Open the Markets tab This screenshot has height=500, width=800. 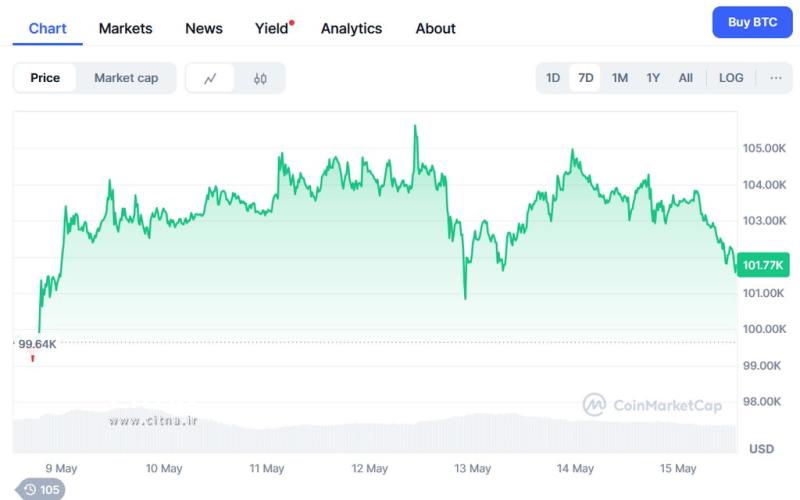(126, 28)
